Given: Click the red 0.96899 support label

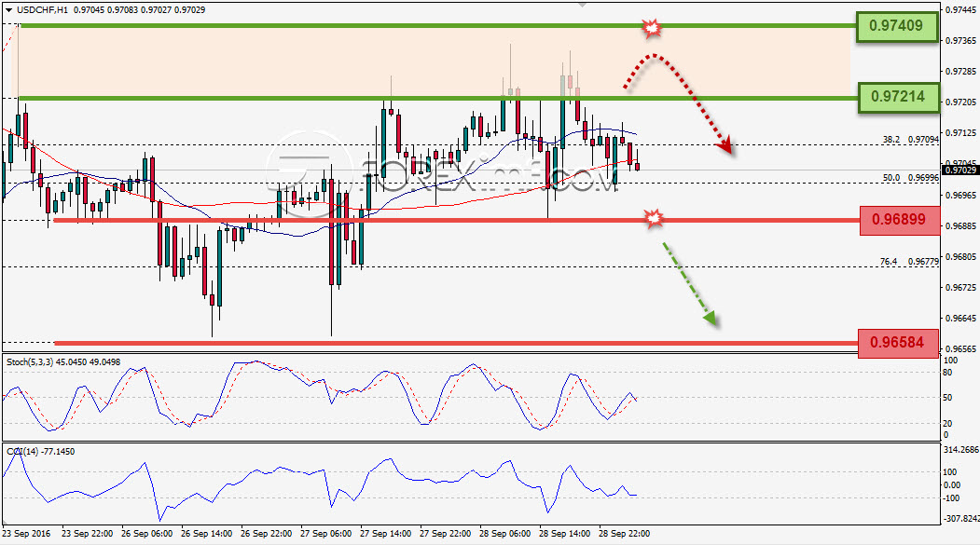Looking at the screenshot, I should tap(900, 221).
